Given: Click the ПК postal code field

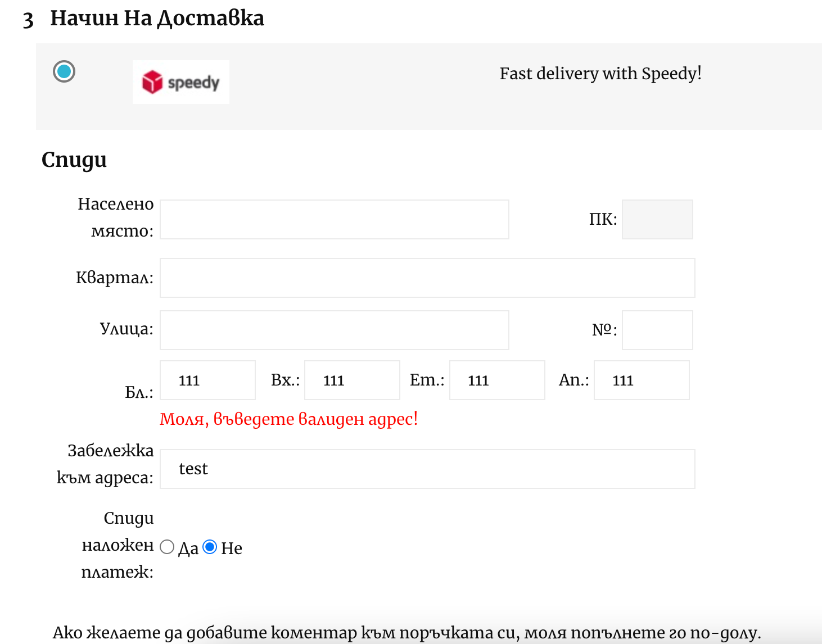Looking at the screenshot, I should [657, 219].
